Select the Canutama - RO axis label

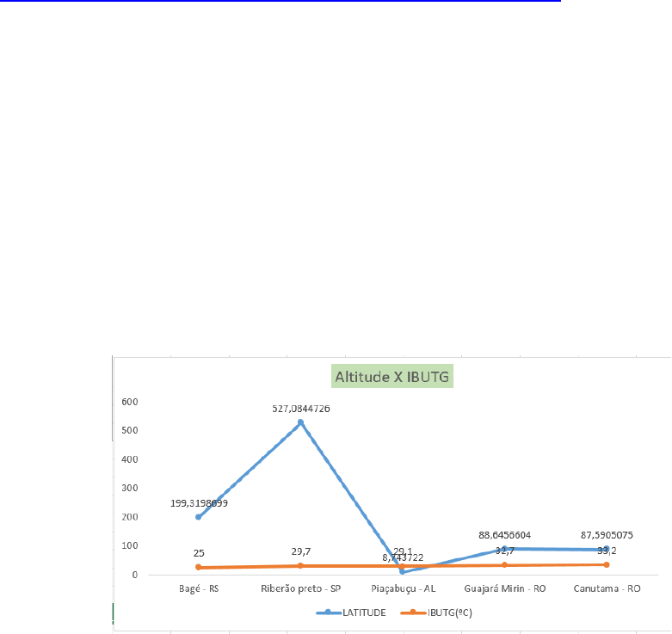[x=606, y=588]
